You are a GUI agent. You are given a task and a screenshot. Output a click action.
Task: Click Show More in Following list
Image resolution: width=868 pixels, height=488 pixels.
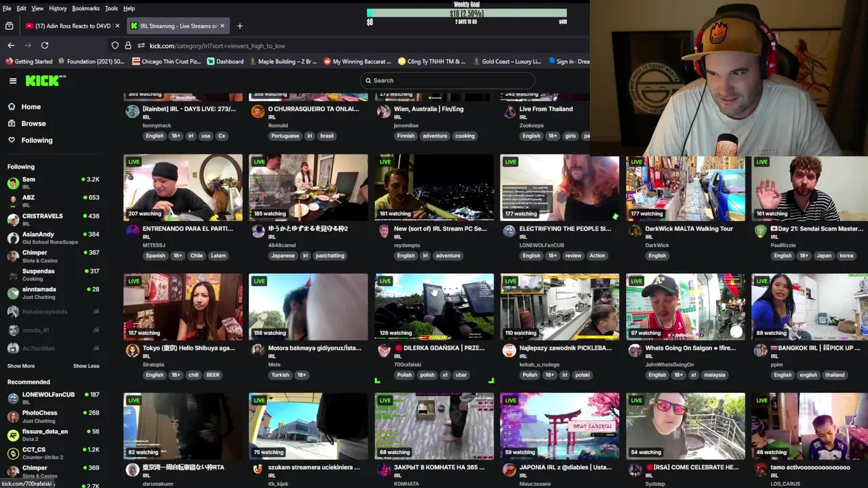click(21, 366)
